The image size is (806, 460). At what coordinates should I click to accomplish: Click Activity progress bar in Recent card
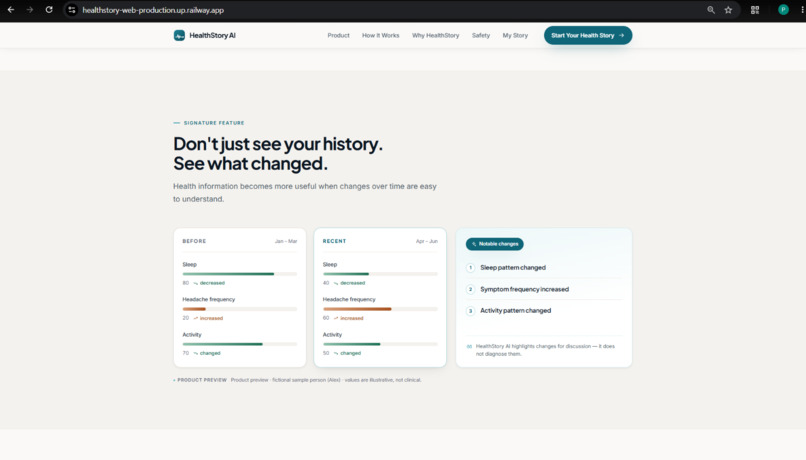click(x=380, y=344)
